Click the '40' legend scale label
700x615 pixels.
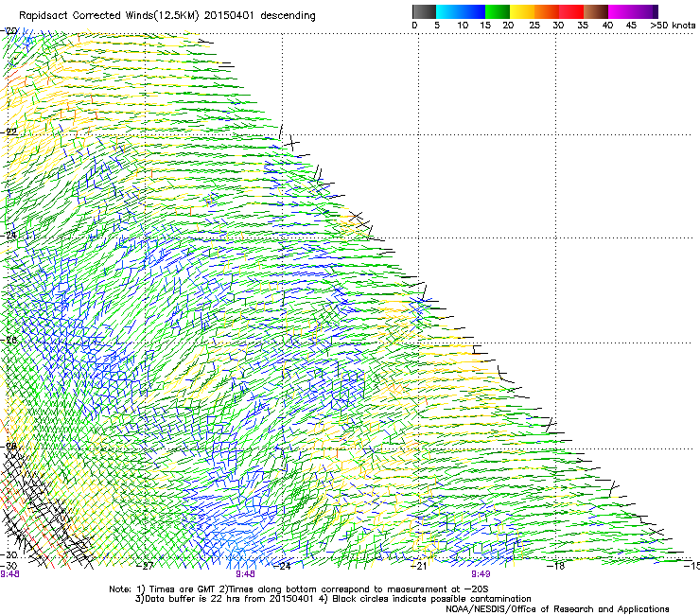tap(607, 26)
